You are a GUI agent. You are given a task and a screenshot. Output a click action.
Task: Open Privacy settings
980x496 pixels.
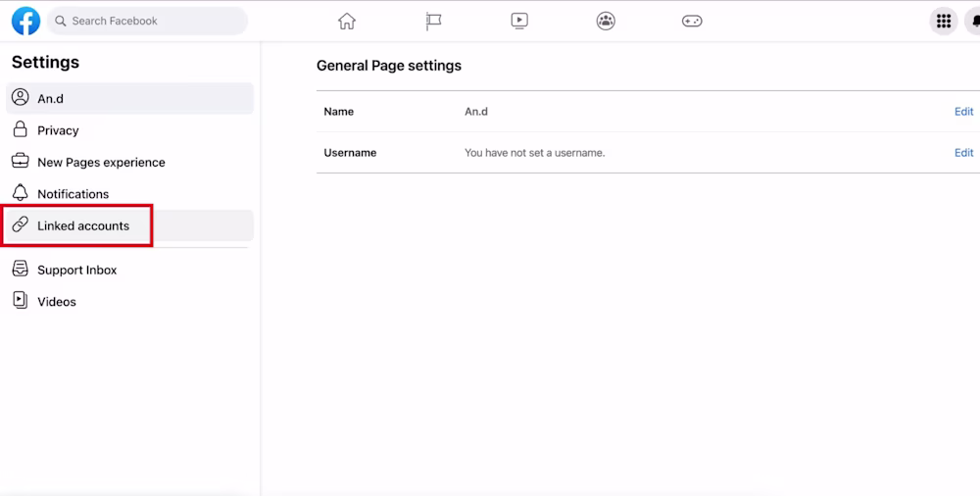point(130,130)
